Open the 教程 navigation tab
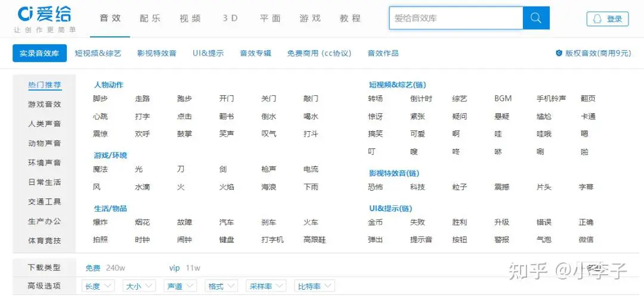Screen dimensions: 644x298 pos(351,18)
